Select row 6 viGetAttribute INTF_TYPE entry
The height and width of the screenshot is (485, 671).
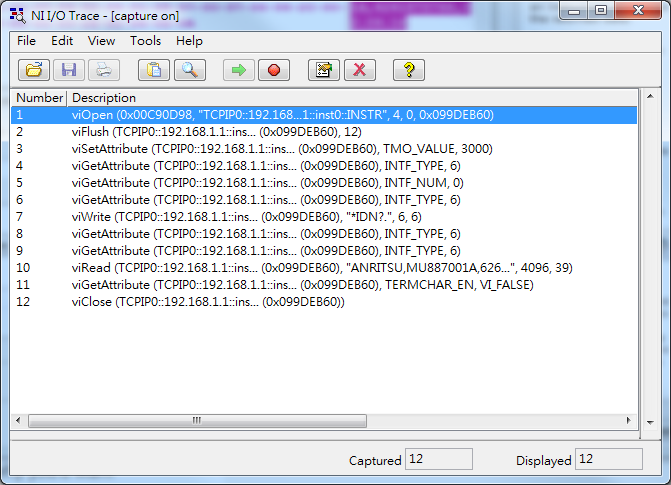[324, 200]
